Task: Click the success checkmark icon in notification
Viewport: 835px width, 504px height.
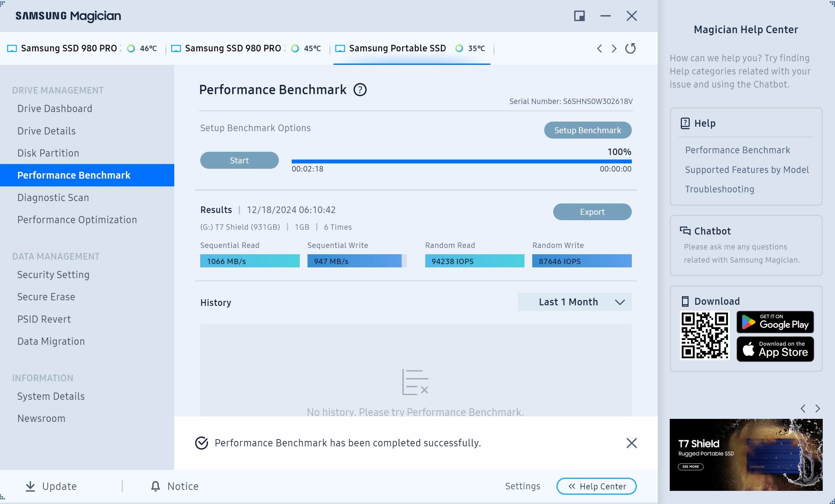Action: 202,443
